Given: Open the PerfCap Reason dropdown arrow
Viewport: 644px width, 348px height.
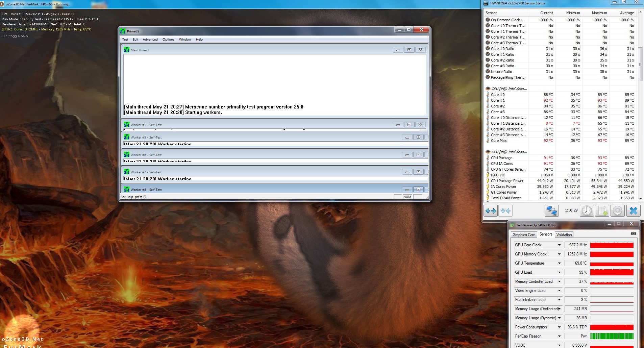Looking at the screenshot, I should pyautogui.click(x=559, y=336).
